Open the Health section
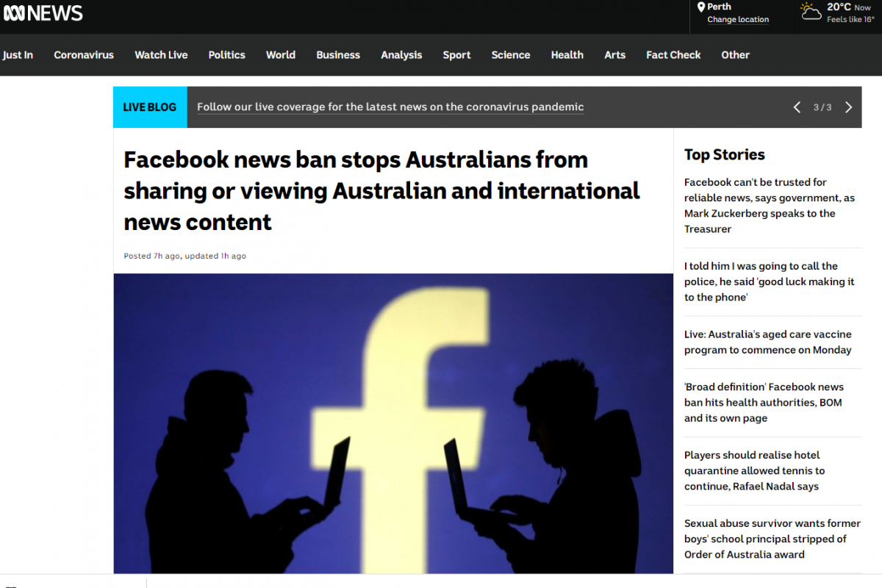The height and width of the screenshot is (588, 882). [x=567, y=55]
